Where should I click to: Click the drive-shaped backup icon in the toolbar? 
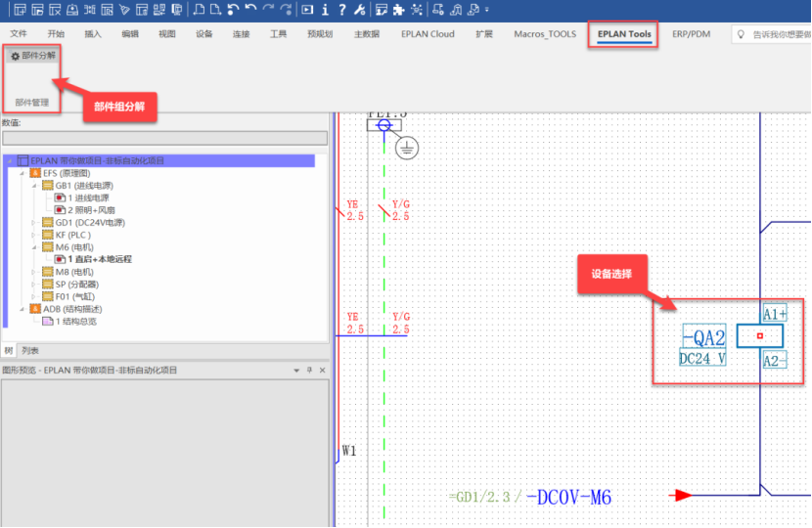click(72, 10)
